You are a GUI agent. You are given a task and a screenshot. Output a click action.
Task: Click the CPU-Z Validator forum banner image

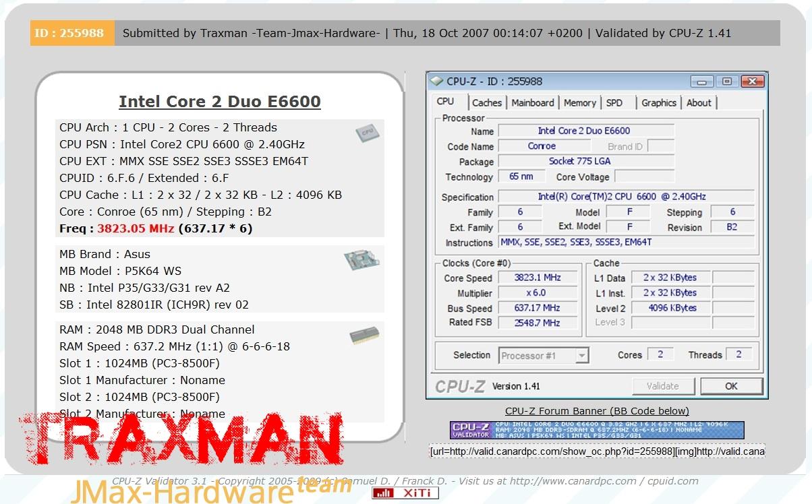pos(597,430)
